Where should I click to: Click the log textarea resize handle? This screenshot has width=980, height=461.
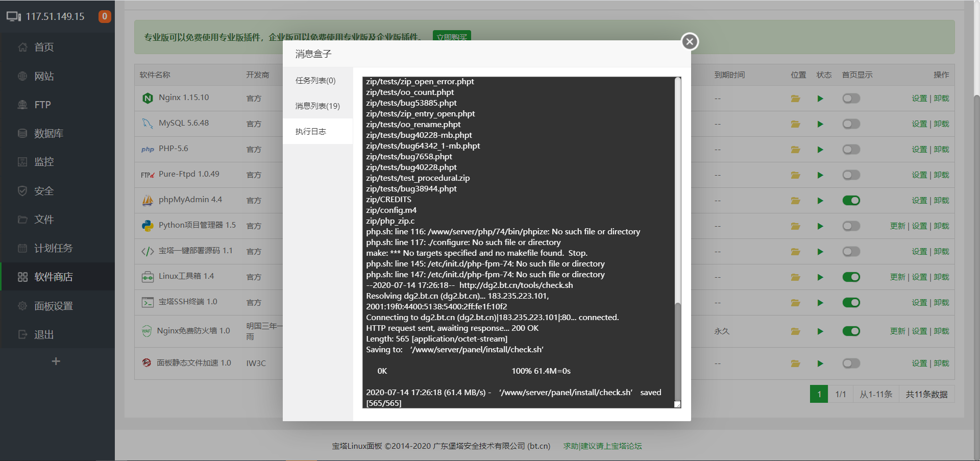pyautogui.click(x=677, y=404)
